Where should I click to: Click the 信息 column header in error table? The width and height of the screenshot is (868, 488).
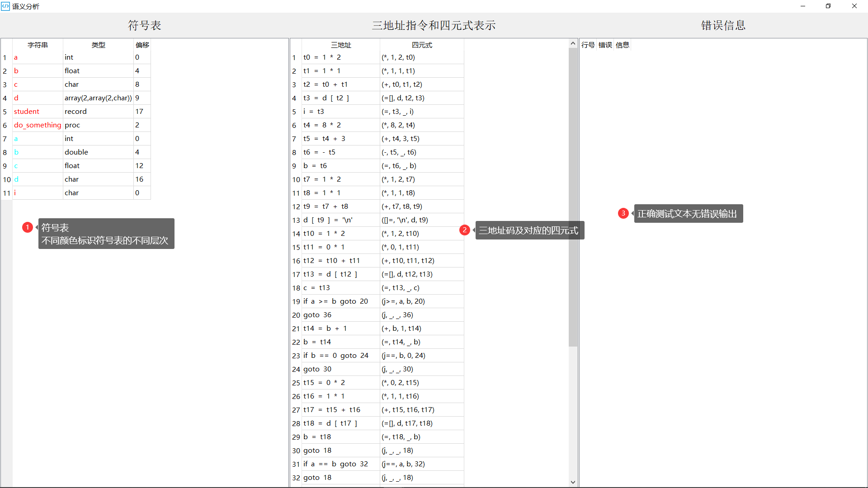click(622, 45)
